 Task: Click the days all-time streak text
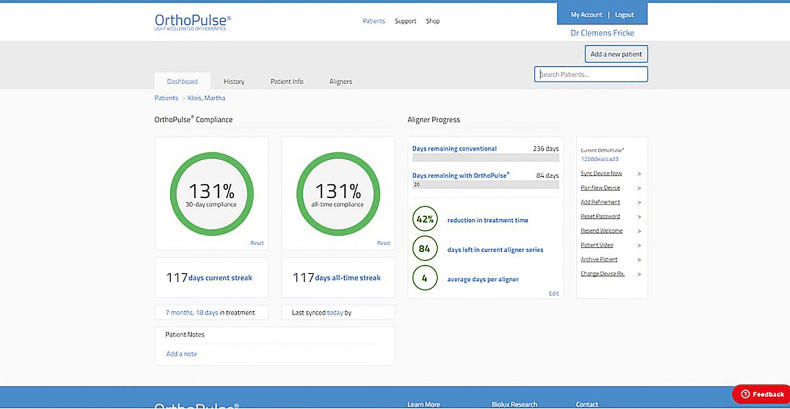pyautogui.click(x=348, y=278)
